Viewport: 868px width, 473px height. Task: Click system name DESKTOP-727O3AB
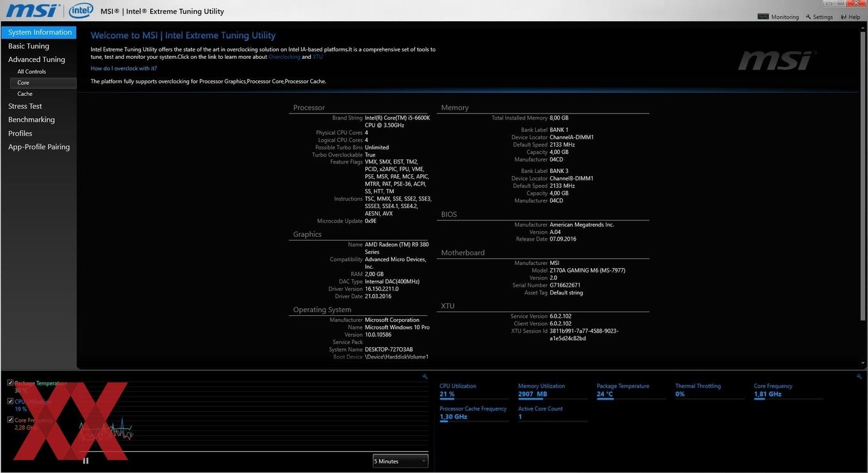pos(389,350)
